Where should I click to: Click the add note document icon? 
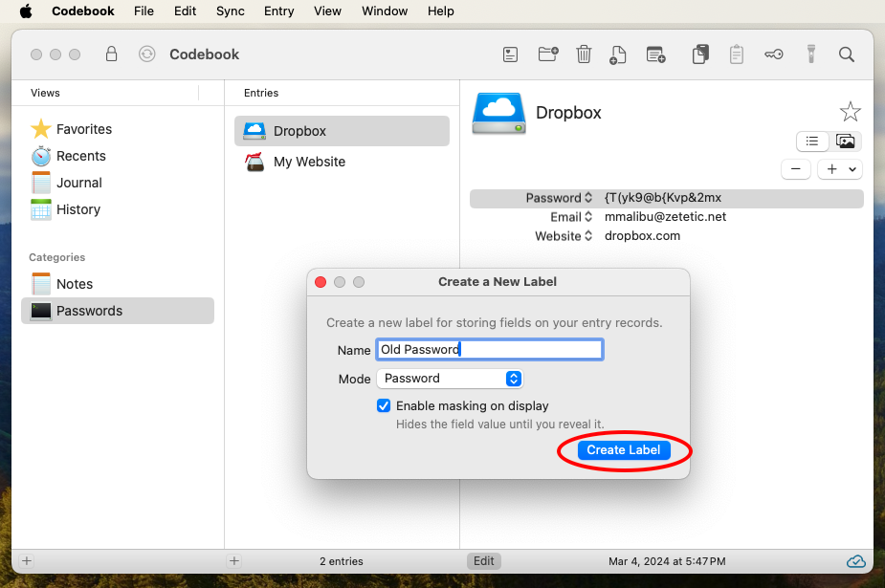[x=618, y=54]
